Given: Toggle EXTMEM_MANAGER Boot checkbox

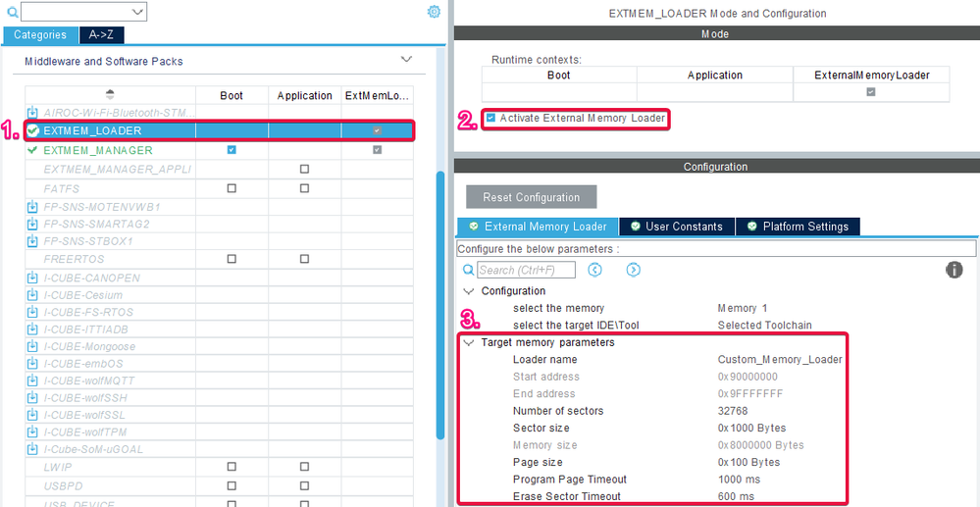Looking at the screenshot, I should [x=232, y=150].
